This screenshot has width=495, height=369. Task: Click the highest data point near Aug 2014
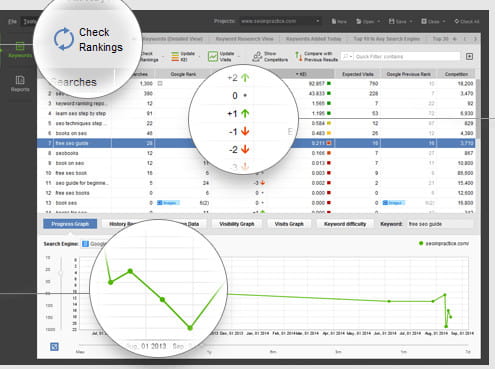click(445, 295)
